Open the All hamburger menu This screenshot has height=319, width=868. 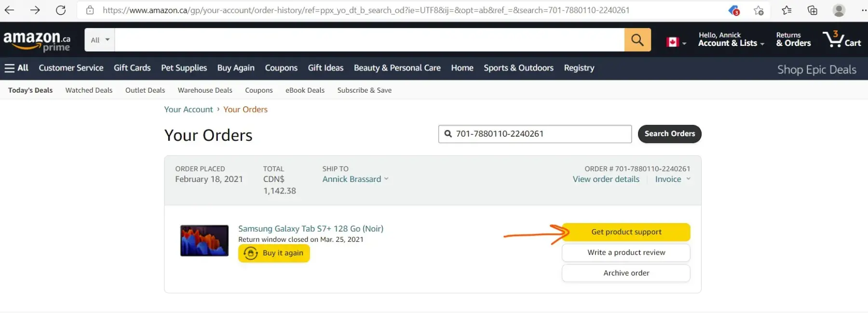pyautogui.click(x=16, y=68)
